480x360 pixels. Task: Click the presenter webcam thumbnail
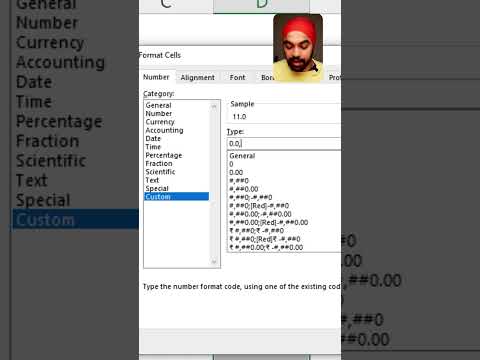[298, 48]
